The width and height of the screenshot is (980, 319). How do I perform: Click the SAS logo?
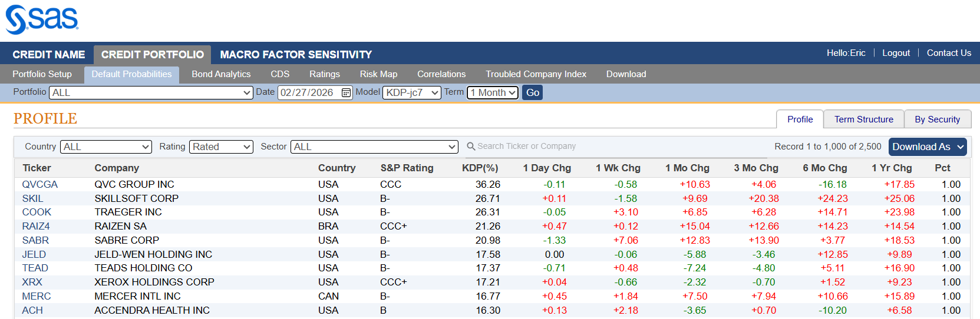[42, 19]
